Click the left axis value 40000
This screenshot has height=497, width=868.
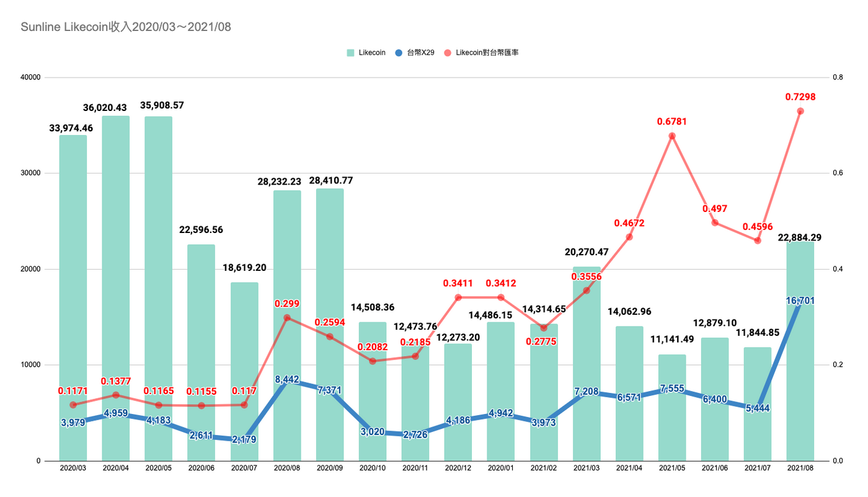tap(30, 77)
